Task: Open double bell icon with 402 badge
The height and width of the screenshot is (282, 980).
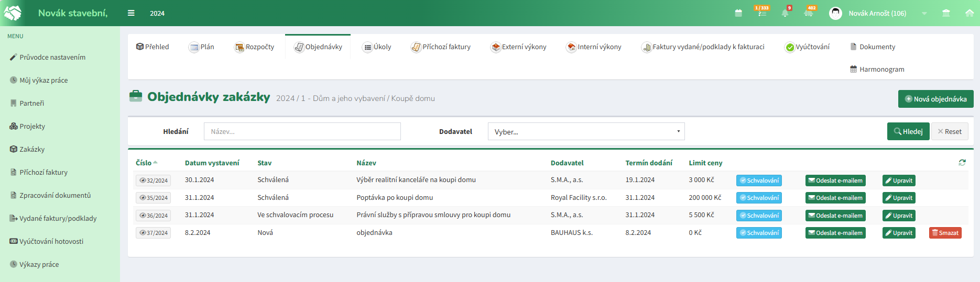Action: (810, 12)
